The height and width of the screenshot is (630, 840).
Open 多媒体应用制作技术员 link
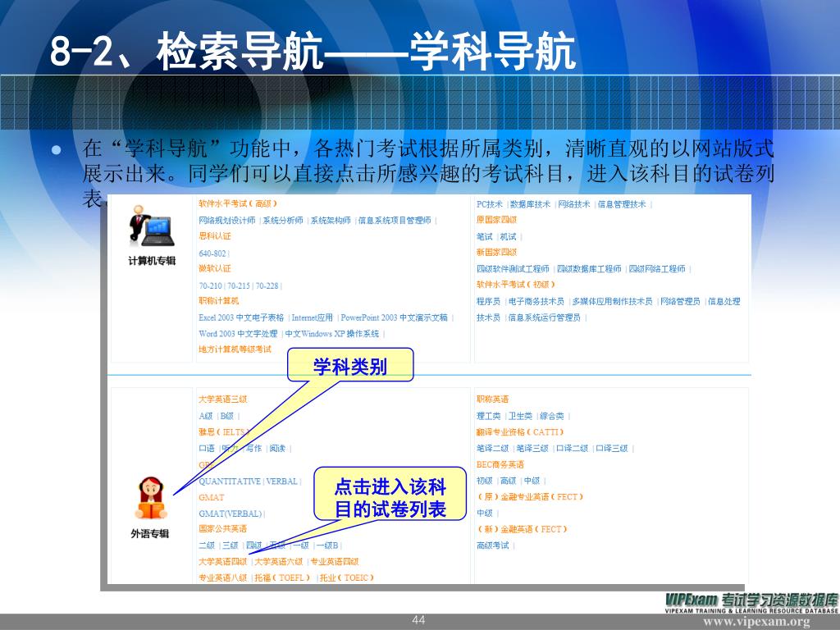tap(612, 302)
